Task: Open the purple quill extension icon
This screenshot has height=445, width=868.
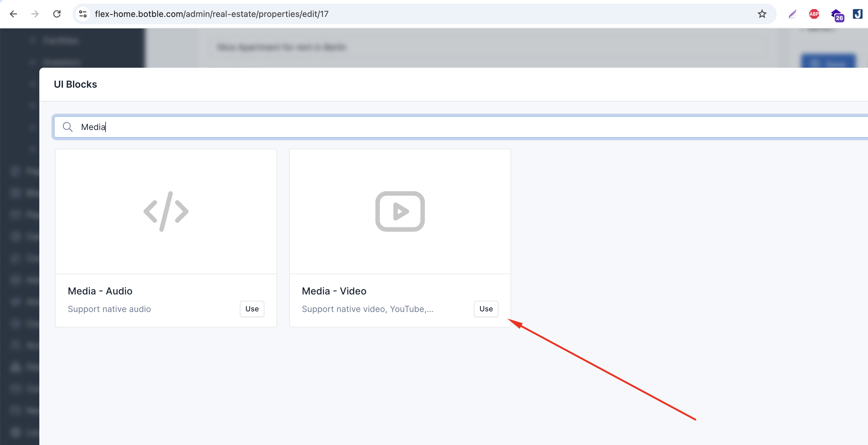Action: pos(792,14)
